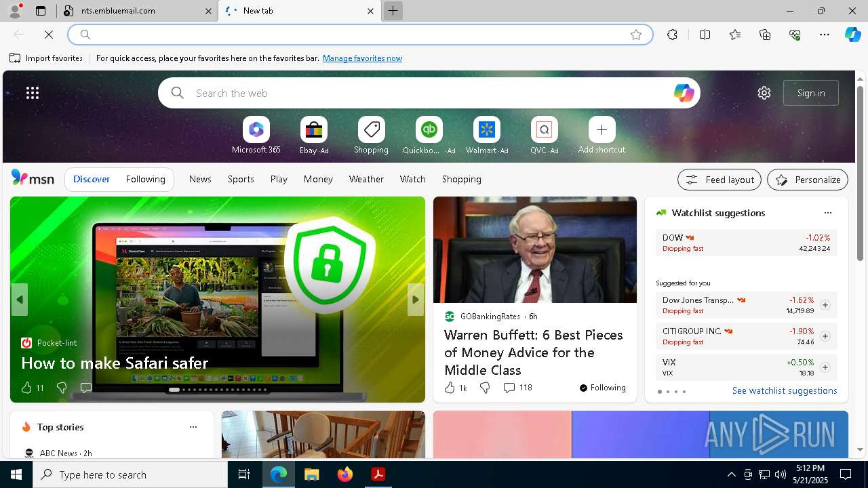Switch to nts.embluemail.com browser tab
This screenshot has height=488, width=868.
[x=138, y=11]
